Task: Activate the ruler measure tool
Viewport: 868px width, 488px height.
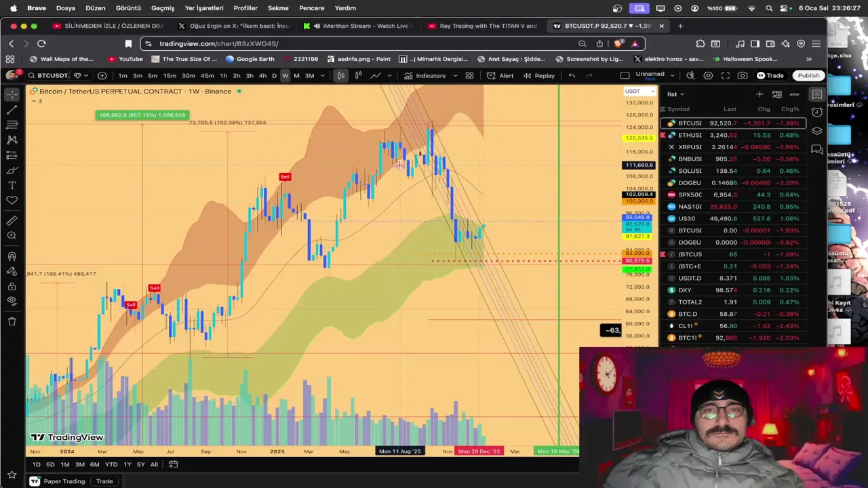Action: tap(12, 221)
